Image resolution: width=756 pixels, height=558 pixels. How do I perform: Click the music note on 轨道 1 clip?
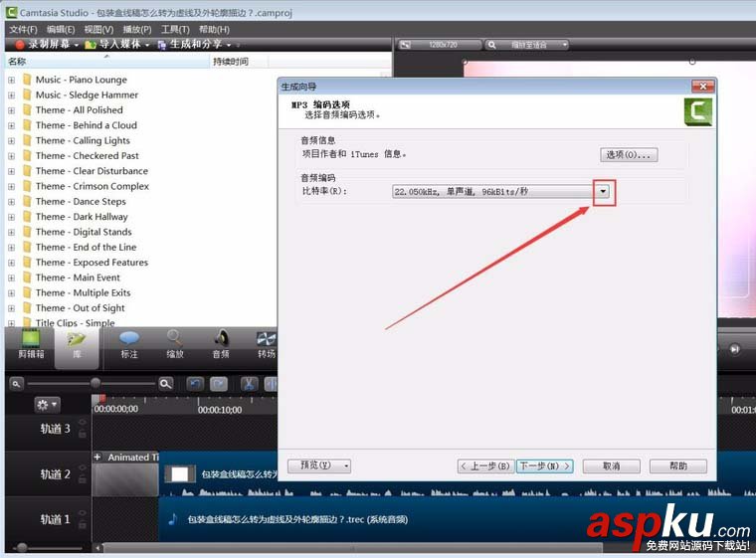point(173,519)
